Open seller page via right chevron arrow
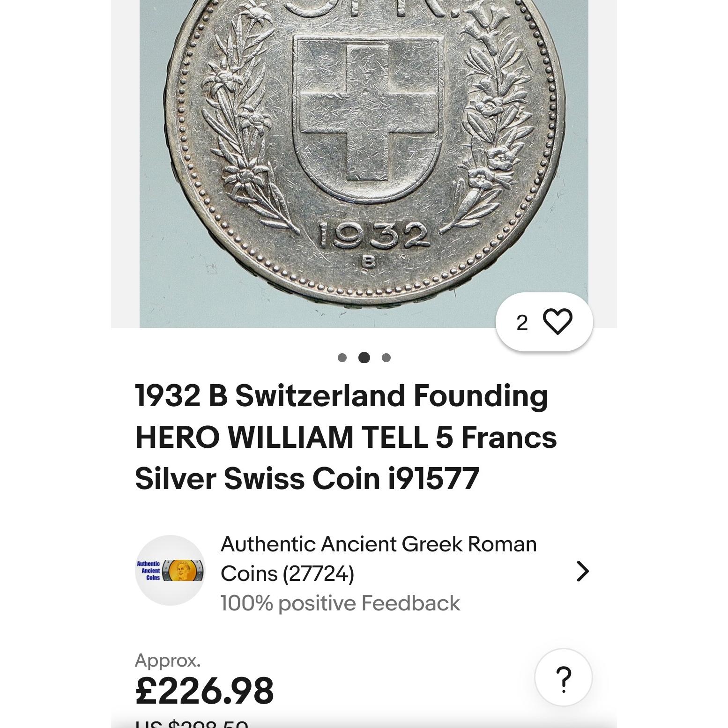728x728 pixels. click(582, 571)
